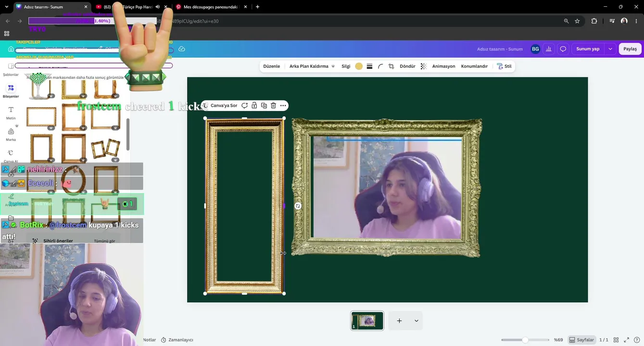This screenshot has height=346, width=644.
Task: Select page 1 thumbnail
Action: [x=367, y=321]
